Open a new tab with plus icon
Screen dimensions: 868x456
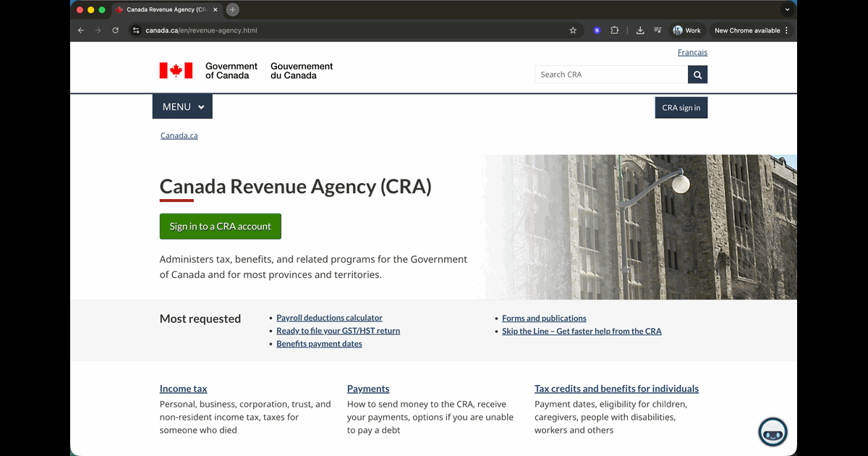(232, 9)
